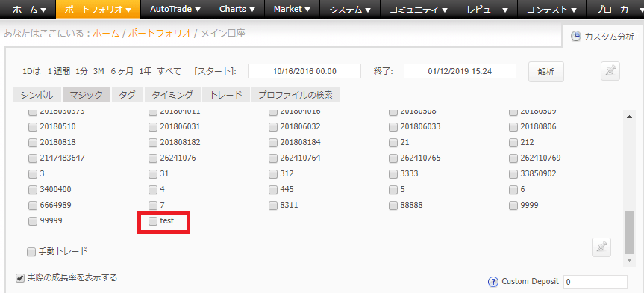Open the ブローカー menu
The width and height of the screenshot is (644, 293).
pyautogui.click(x=615, y=10)
